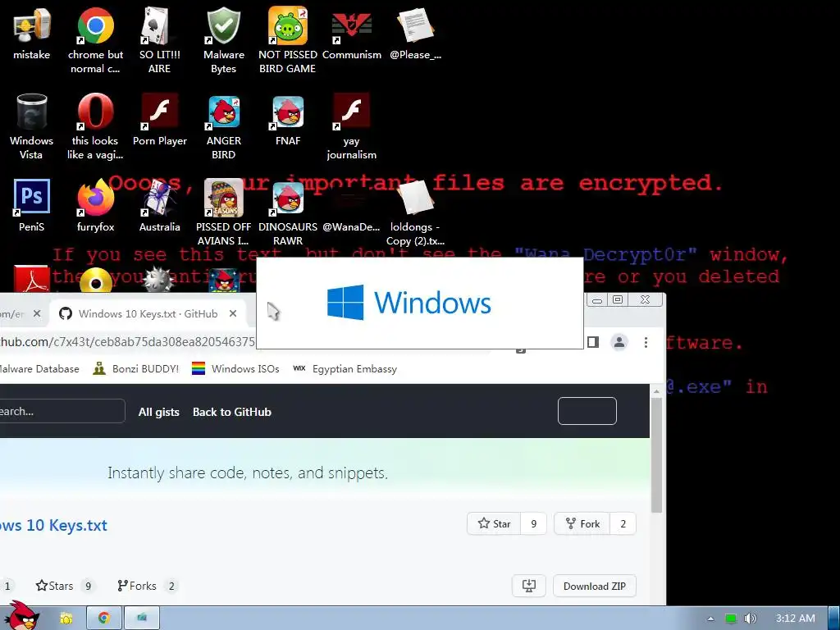Open 'DINOSAURS RAWR' shortcut

tap(288, 212)
